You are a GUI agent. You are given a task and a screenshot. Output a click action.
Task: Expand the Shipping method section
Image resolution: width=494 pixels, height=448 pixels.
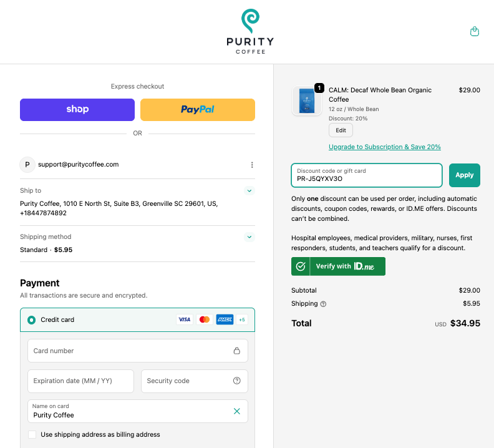(249, 237)
